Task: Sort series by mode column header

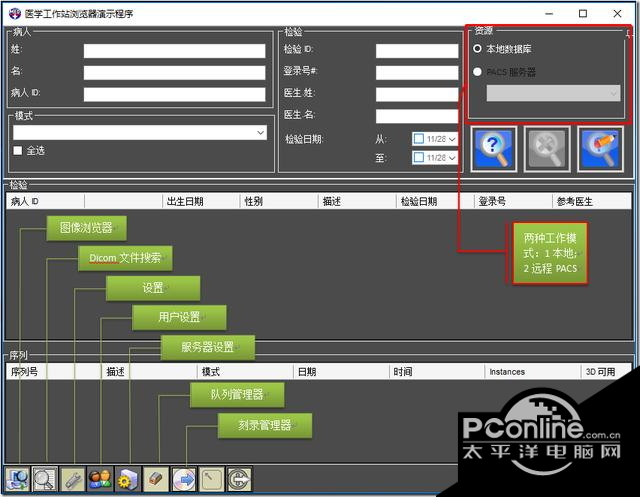Action: (245, 372)
